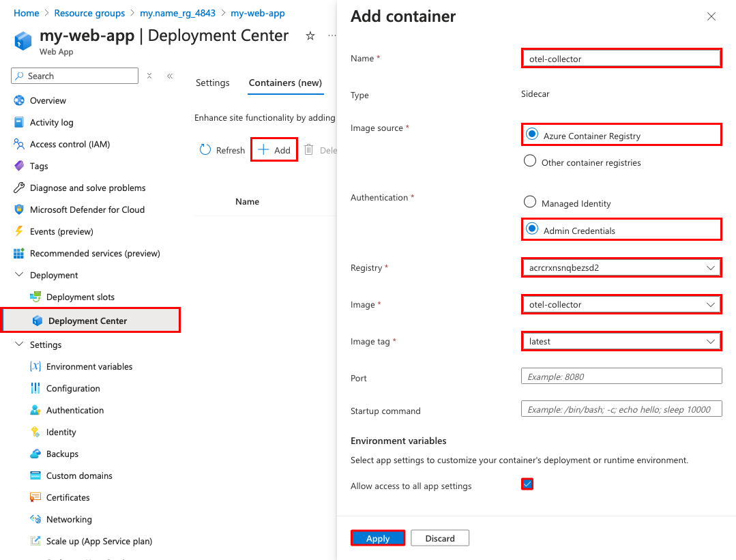Apply the container configuration
The image size is (736, 560).
[377, 537]
